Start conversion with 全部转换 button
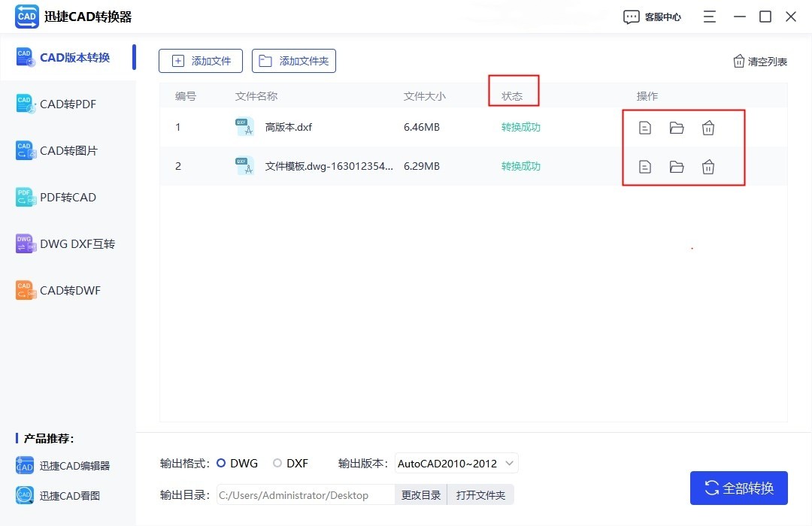The image size is (812, 526). pyautogui.click(x=738, y=488)
